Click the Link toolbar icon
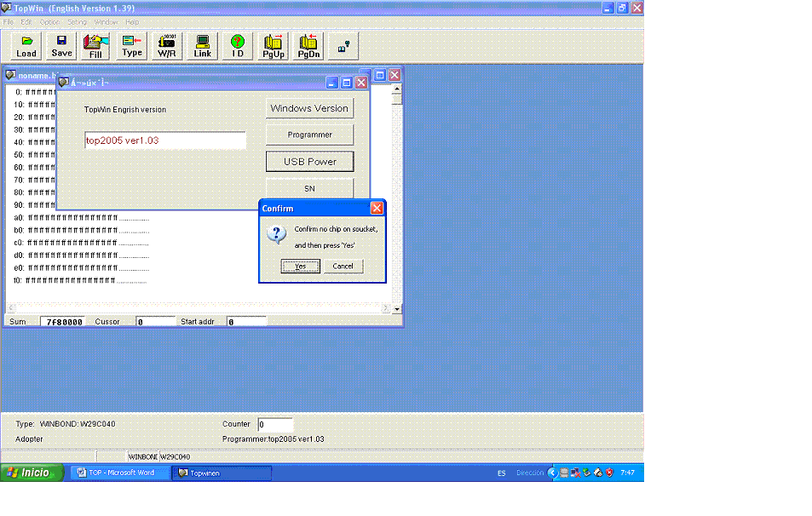 (202, 46)
